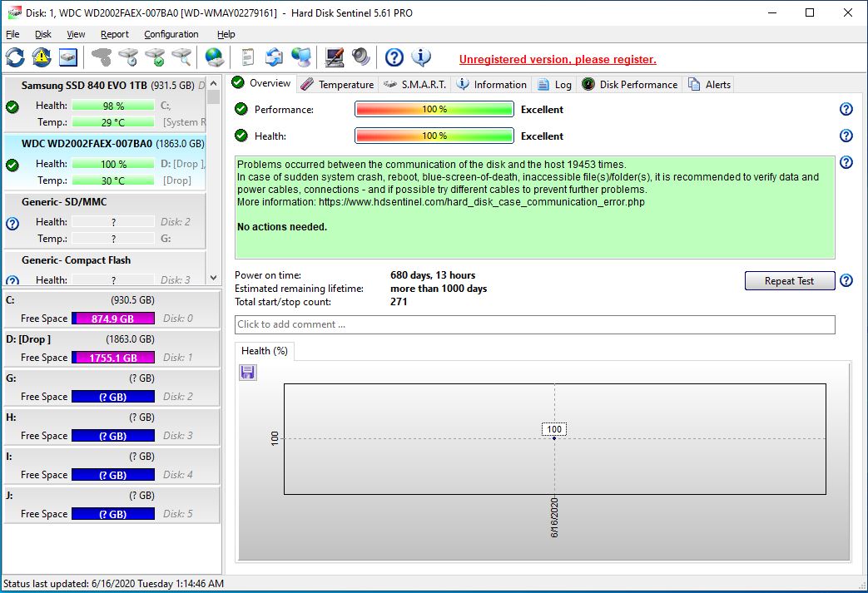This screenshot has height=593, width=868.
Task: Click help icon next to status description box
Action: click(846, 162)
